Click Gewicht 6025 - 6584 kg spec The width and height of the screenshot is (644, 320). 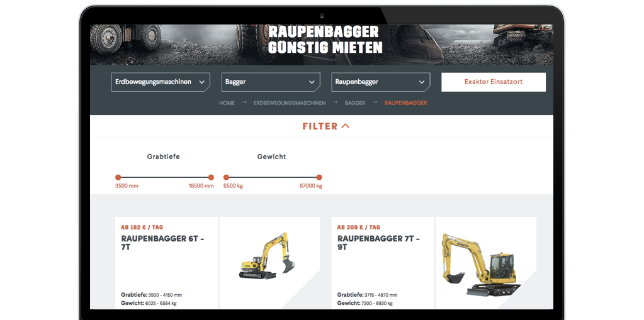click(x=149, y=303)
